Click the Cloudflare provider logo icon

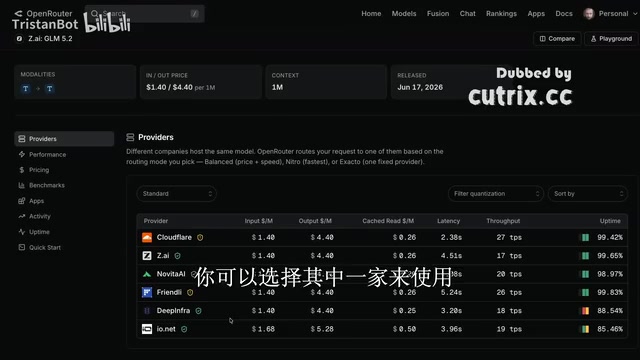[147, 237]
